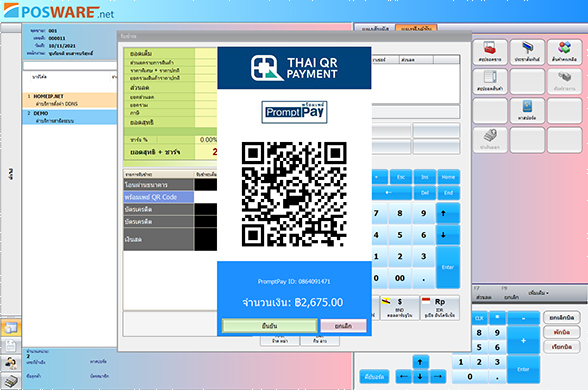Click the POSWARE.net logo

coord(58,11)
